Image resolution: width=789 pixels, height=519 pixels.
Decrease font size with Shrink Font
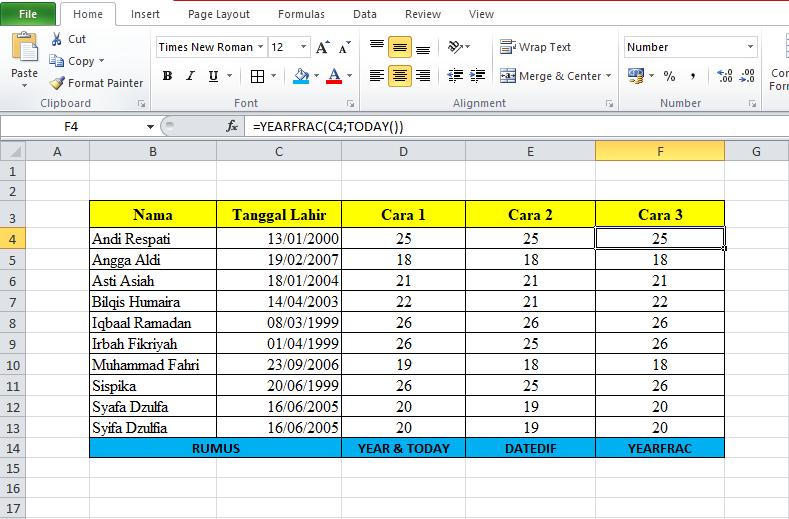pyautogui.click(x=345, y=47)
